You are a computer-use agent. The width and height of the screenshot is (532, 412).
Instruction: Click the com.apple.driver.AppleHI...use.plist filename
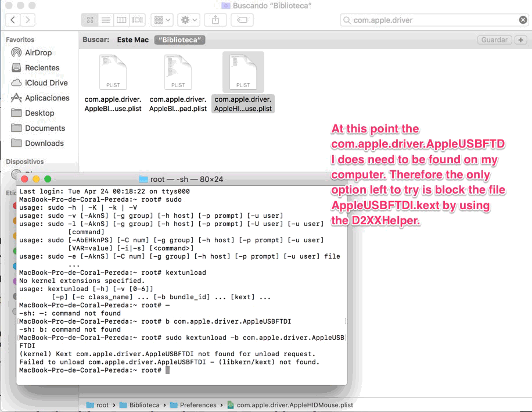click(x=243, y=104)
